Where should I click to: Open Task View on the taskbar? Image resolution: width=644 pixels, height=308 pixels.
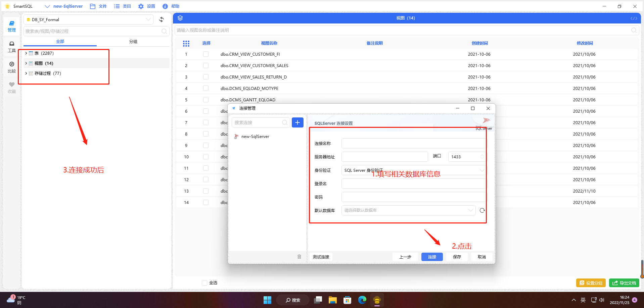[x=318, y=300]
